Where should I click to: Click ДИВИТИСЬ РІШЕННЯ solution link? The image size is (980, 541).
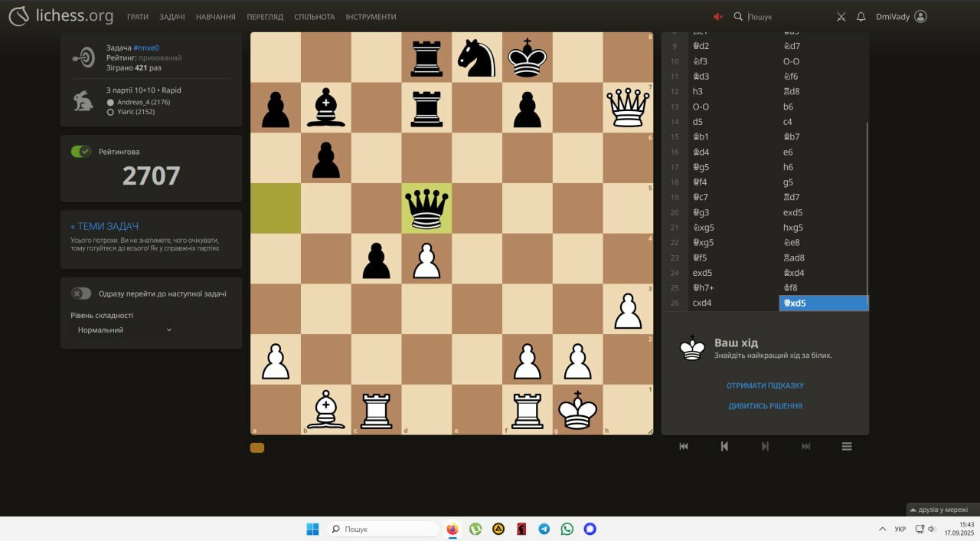pos(765,406)
